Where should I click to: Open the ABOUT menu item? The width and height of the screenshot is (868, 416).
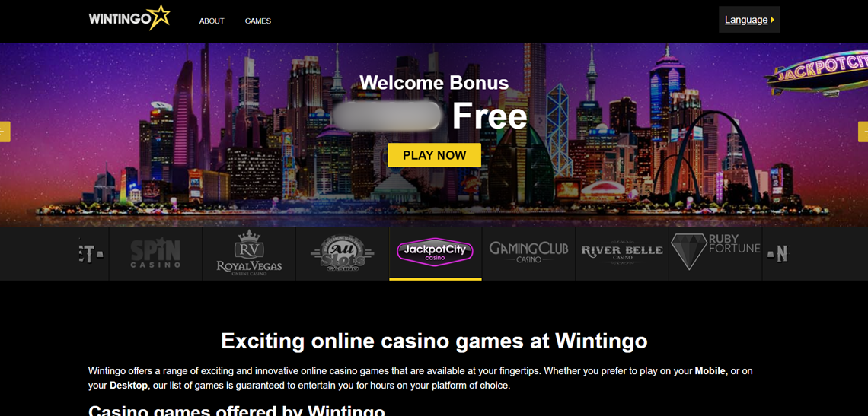pos(212,21)
